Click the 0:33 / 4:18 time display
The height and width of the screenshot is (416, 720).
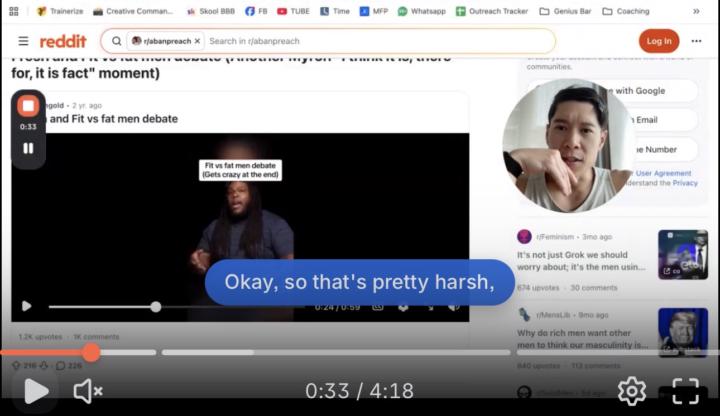pos(359,391)
